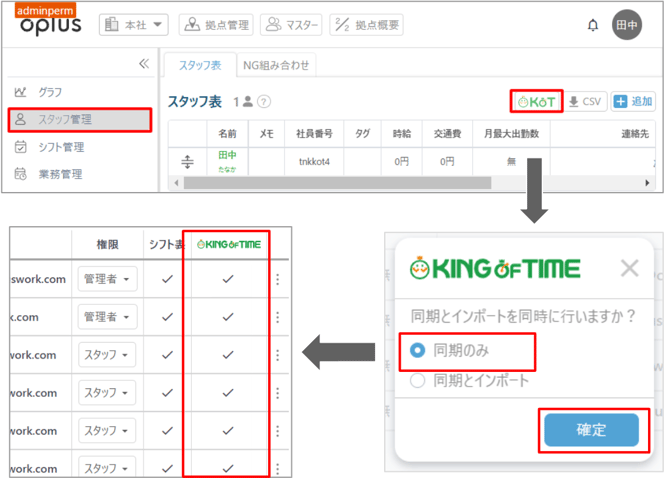The height and width of the screenshot is (478, 670).
Task: Switch to the NG組み合わせ tab
Action: [276, 65]
